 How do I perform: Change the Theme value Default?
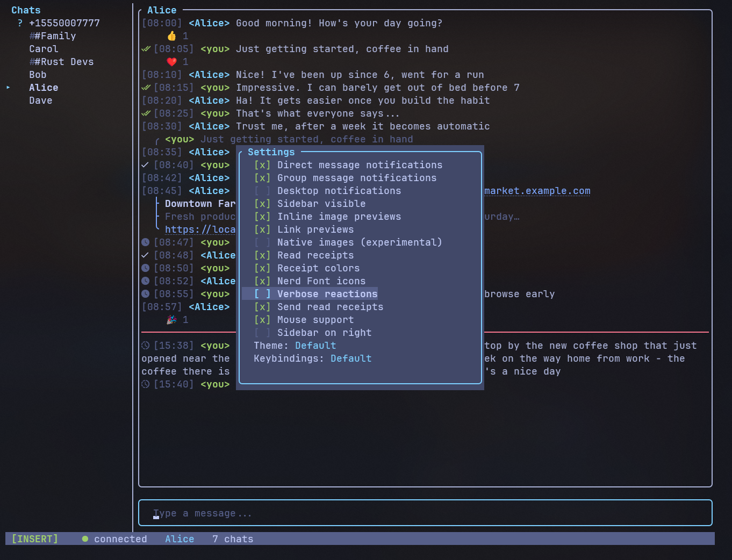(x=315, y=346)
